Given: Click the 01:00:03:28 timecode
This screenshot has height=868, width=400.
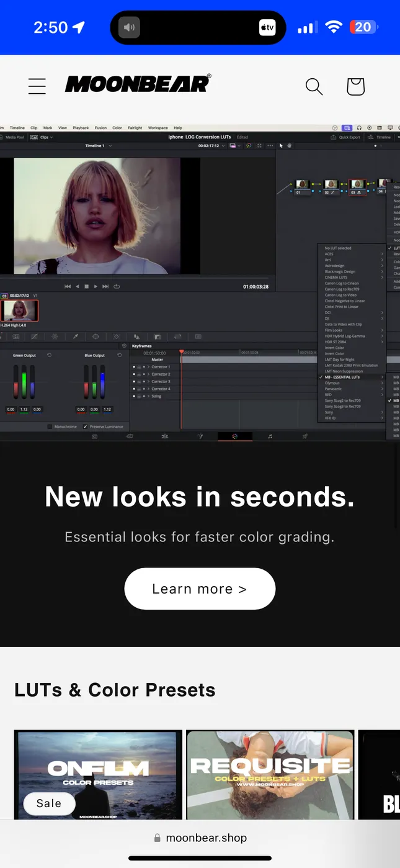Looking at the screenshot, I should click(256, 286).
